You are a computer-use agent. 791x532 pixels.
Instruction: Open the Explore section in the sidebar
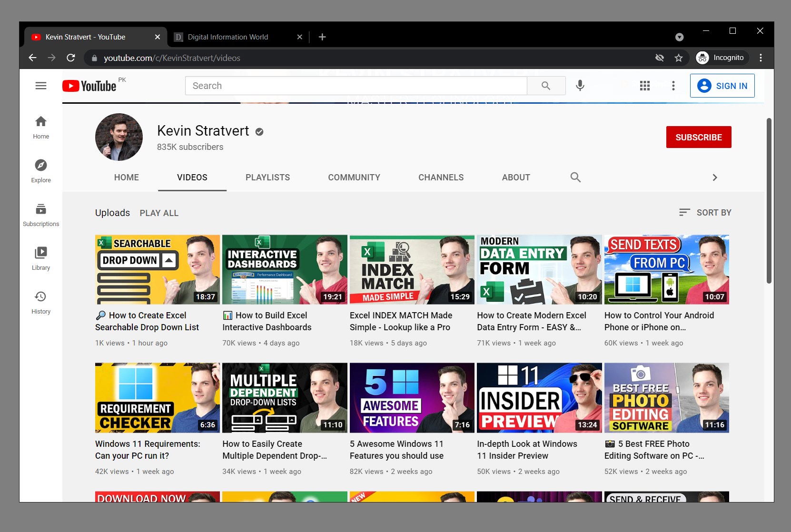point(41,171)
